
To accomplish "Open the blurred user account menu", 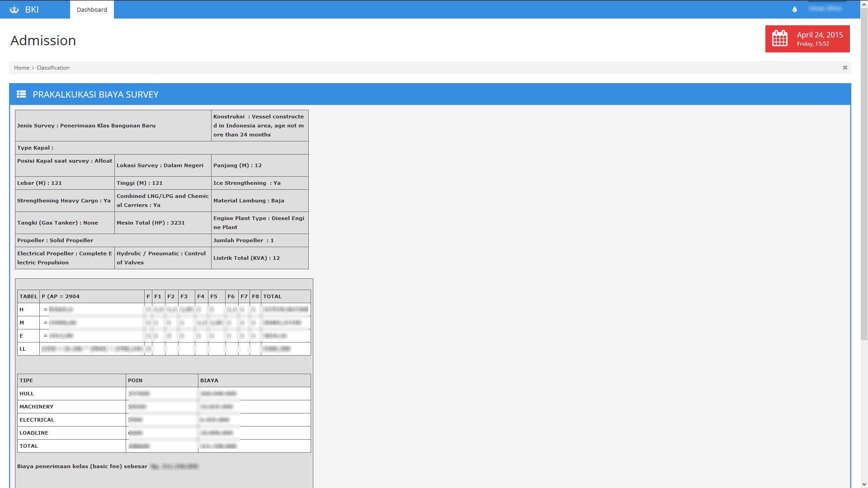I will 825,9.
